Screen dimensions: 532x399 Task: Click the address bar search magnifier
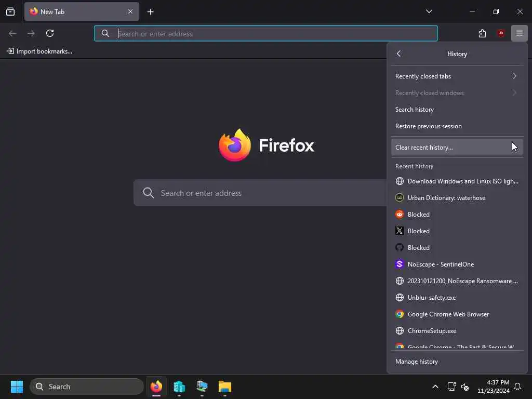pos(105,33)
